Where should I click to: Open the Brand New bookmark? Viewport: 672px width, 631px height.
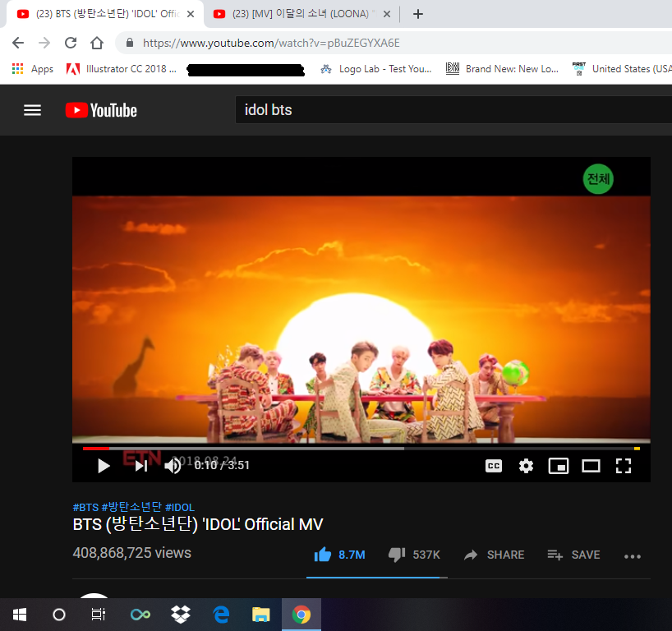(x=502, y=69)
